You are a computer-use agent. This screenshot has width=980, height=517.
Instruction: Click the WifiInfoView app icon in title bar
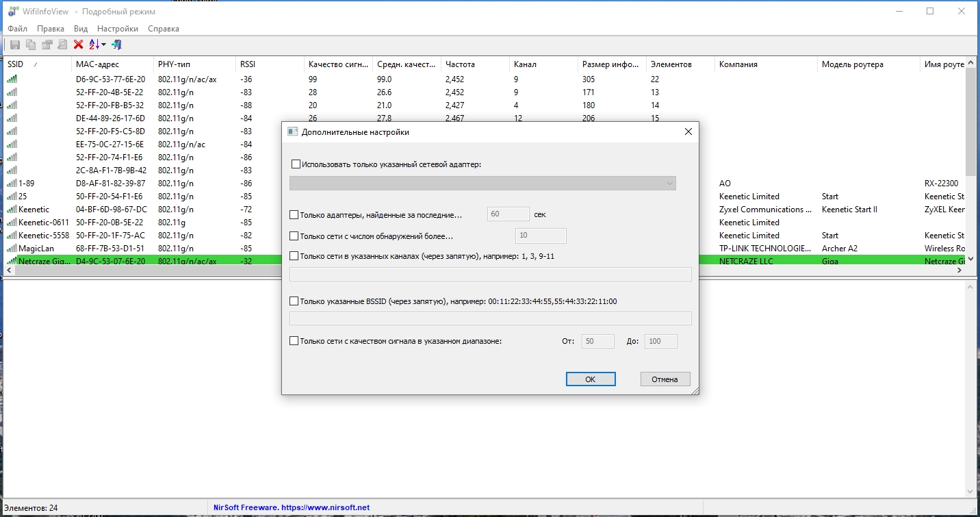[12, 11]
